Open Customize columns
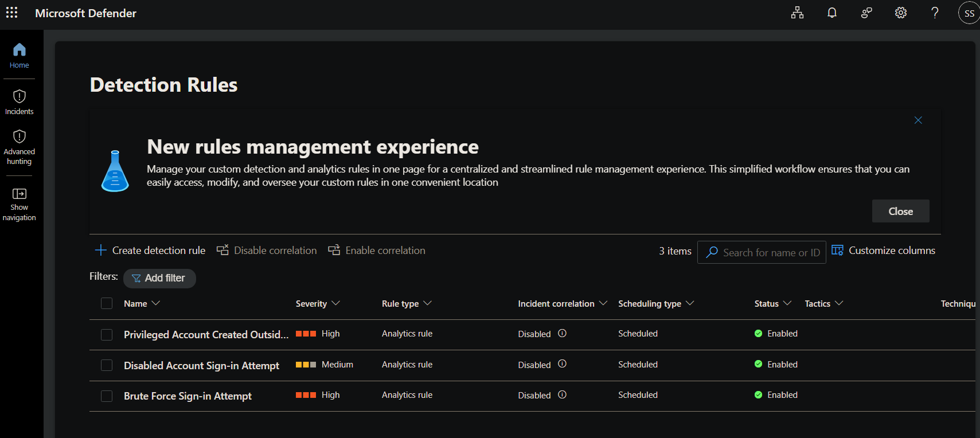Image resolution: width=980 pixels, height=438 pixels. [883, 251]
